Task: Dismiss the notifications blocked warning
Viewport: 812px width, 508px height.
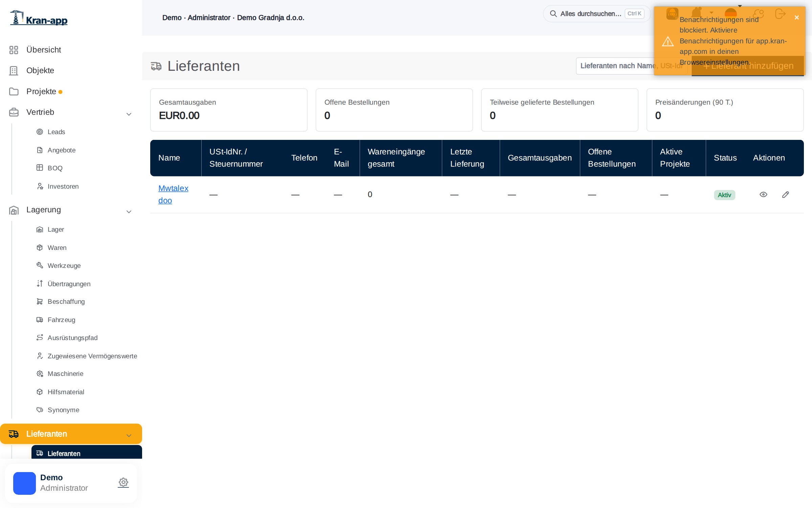Action: pos(797,18)
